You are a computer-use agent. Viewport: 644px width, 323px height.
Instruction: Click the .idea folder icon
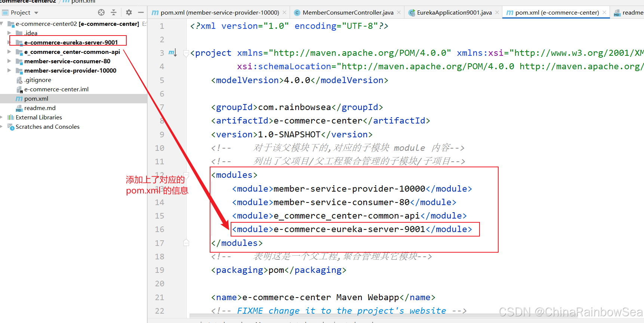[19, 33]
